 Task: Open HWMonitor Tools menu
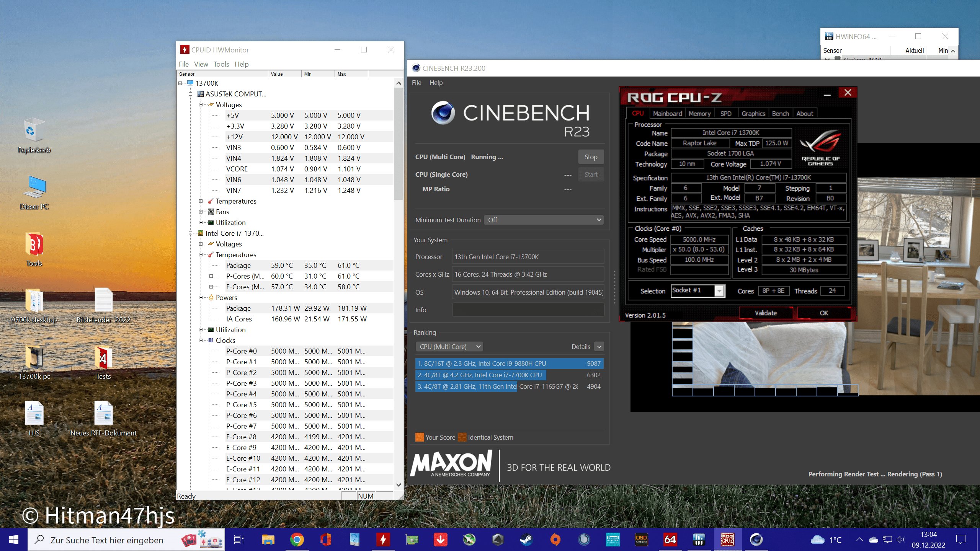pos(221,64)
